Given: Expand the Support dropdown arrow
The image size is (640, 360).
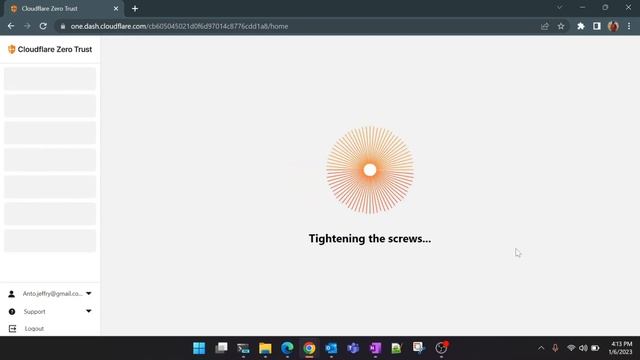Looking at the screenshot, I should (89, 311).
